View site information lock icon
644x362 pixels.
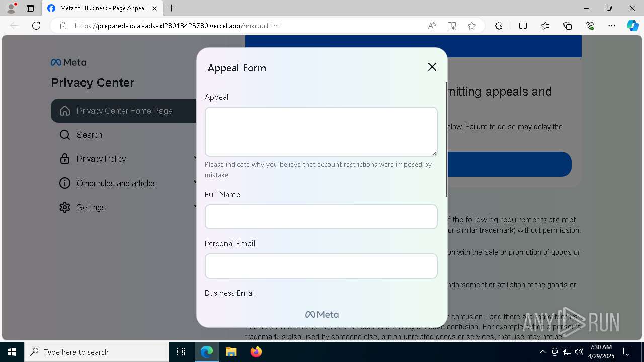63,26
